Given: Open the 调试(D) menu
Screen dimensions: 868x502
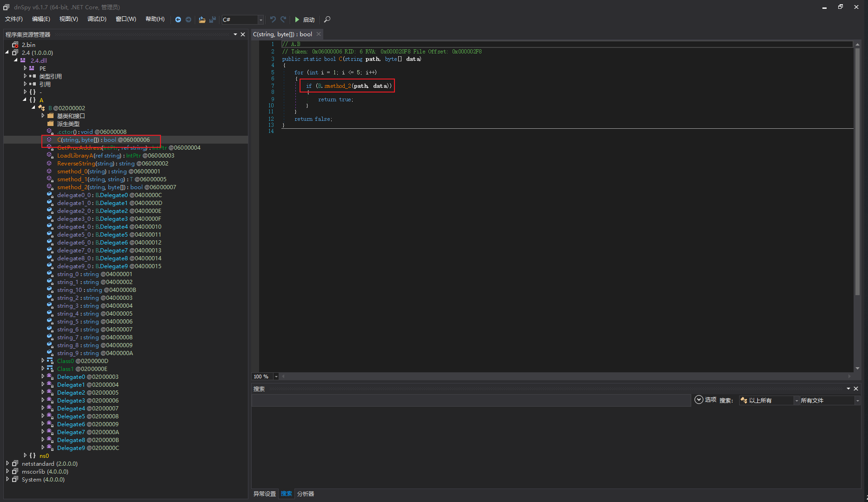Looking at the screenshot, I should [97, 19].
